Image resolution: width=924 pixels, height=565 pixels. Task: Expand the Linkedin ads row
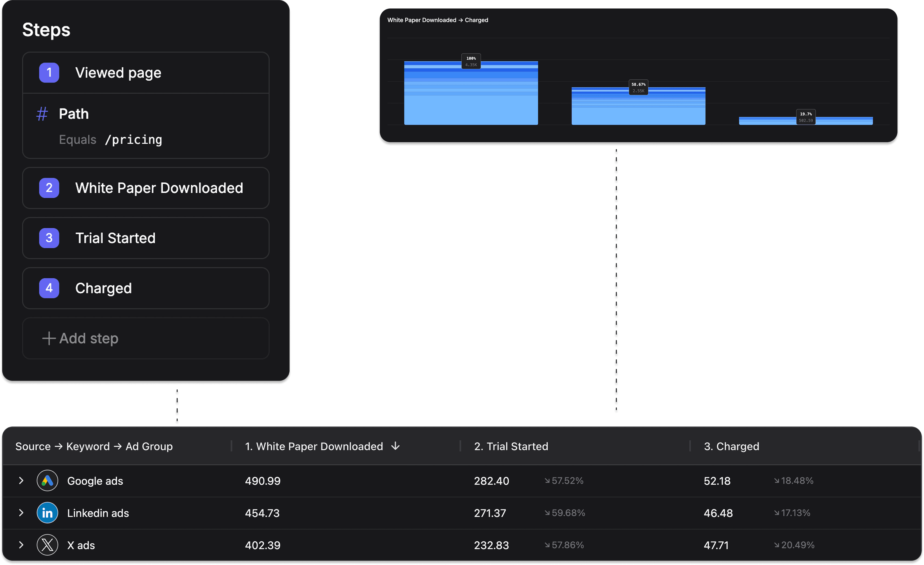(x=21, y=512)
